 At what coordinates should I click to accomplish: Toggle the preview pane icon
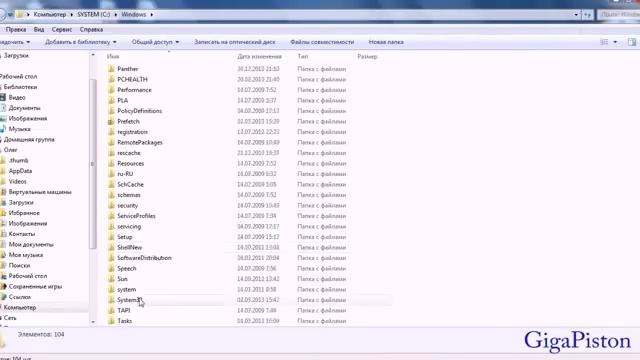[632, 42]
